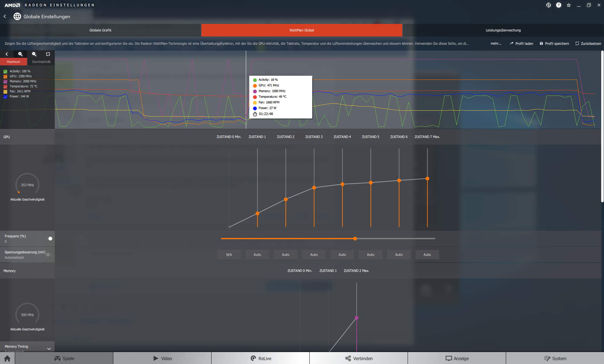Click the globe icon beside Globale Einstellungen
The image size is (604, 364).
point(17,16)
